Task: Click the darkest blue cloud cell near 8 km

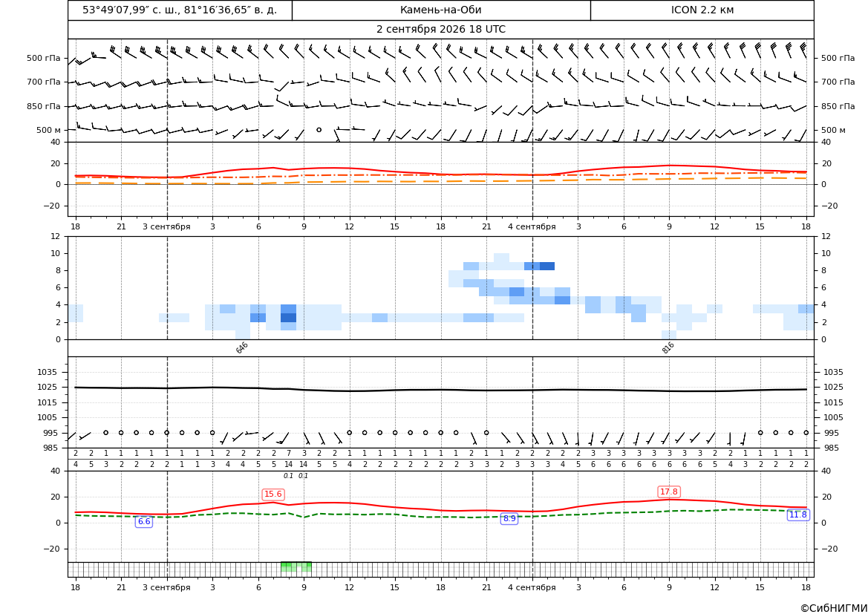Action: (x=547, y=267)
